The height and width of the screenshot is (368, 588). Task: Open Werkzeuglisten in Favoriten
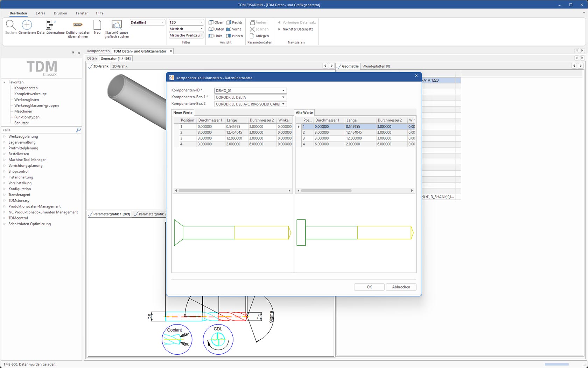coord(27,100)
